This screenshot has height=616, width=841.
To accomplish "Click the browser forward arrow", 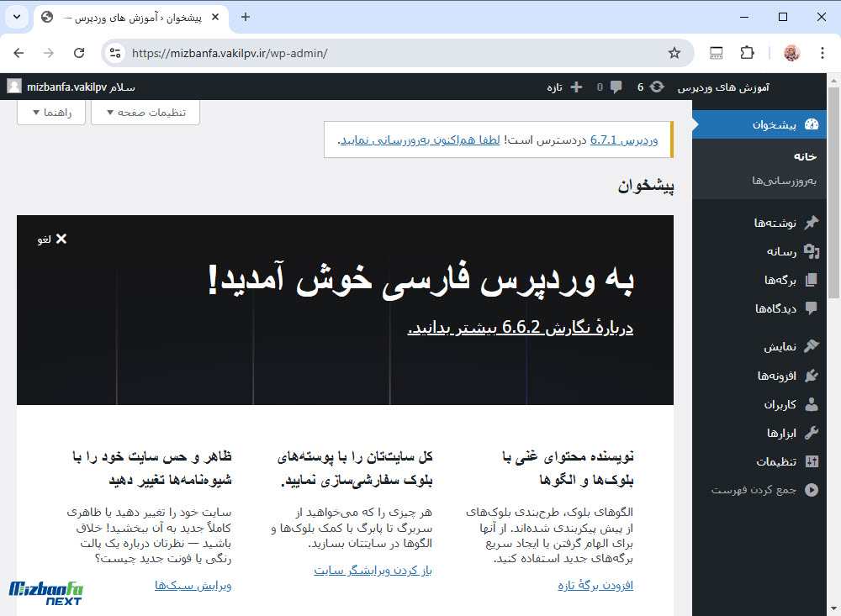I will (x=49, y=53).
